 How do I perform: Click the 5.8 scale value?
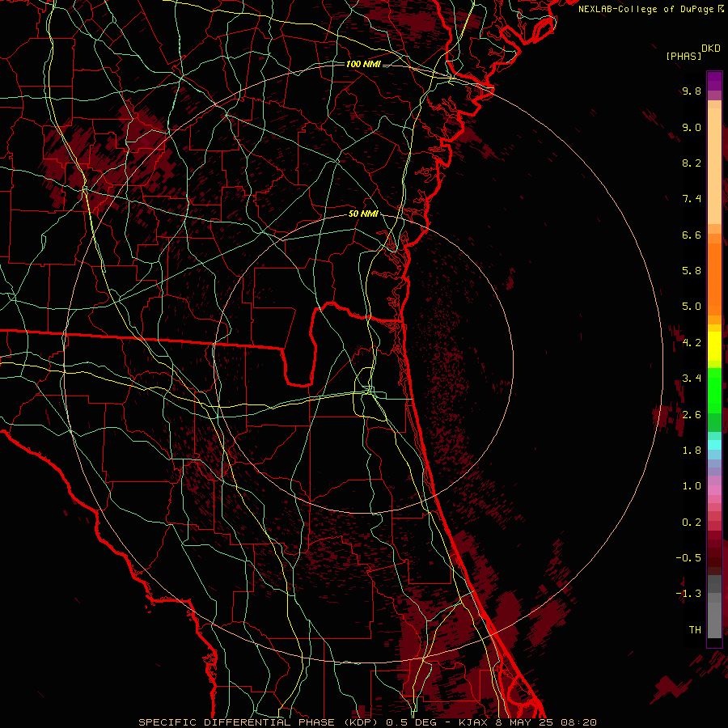point(692,271)
